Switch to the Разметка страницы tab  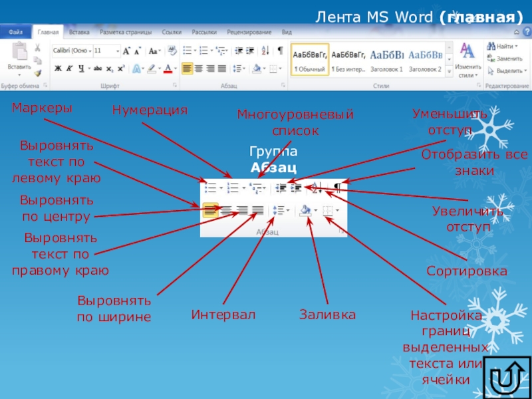click(x=126, y=32)
